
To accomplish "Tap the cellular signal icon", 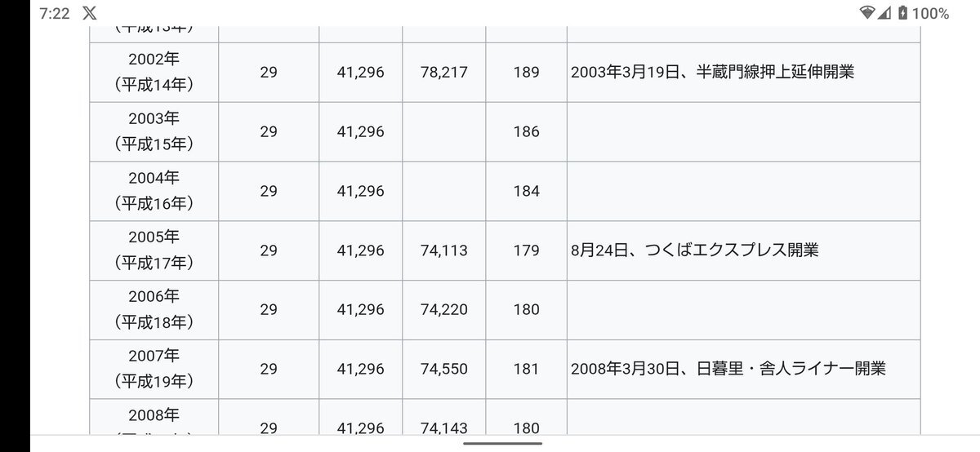I will click(884, 13).
